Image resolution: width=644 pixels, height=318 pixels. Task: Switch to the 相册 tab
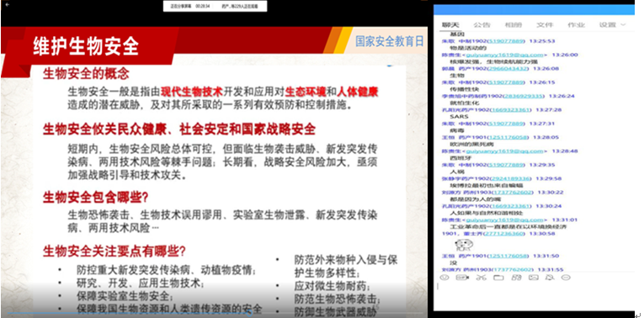pos(514,25)
